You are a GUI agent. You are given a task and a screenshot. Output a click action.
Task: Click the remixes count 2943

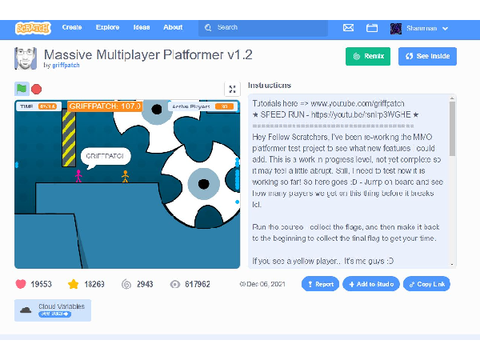tap(145, 284)
